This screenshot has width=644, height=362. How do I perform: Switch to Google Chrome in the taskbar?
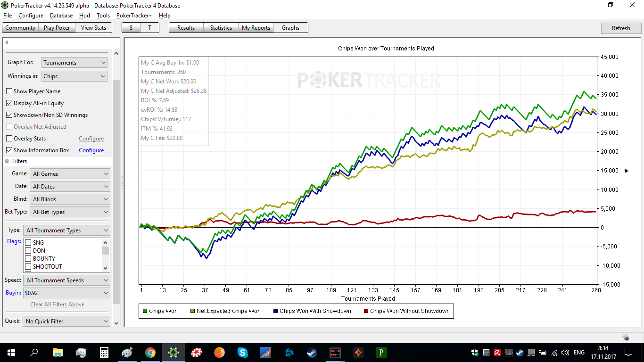[x=150, y=352]
